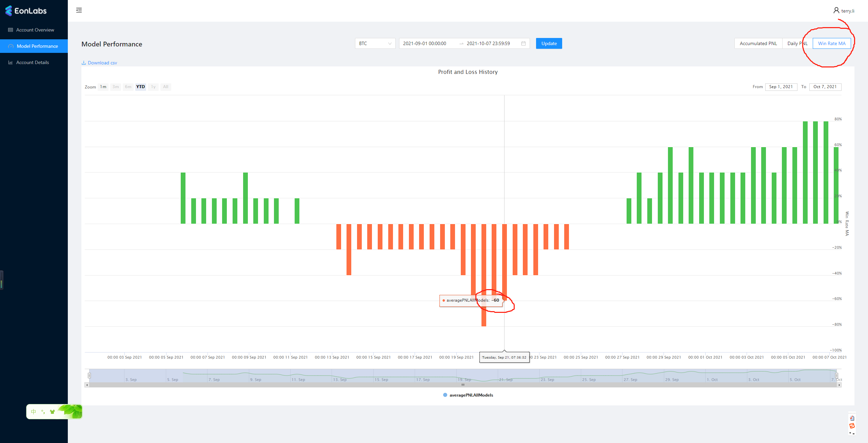Click the From date field Sep 1, 2021
The image size is (868, 443).
781,87
